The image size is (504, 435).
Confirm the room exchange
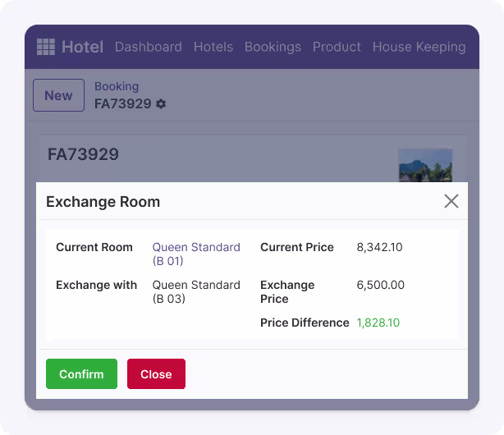(x=81, y=374)
